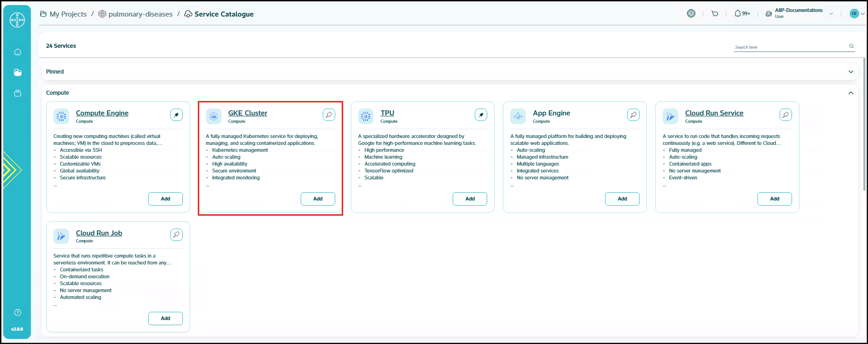Click the page vertical scrollbar
868x344 pixels.
tap(864, 124)
